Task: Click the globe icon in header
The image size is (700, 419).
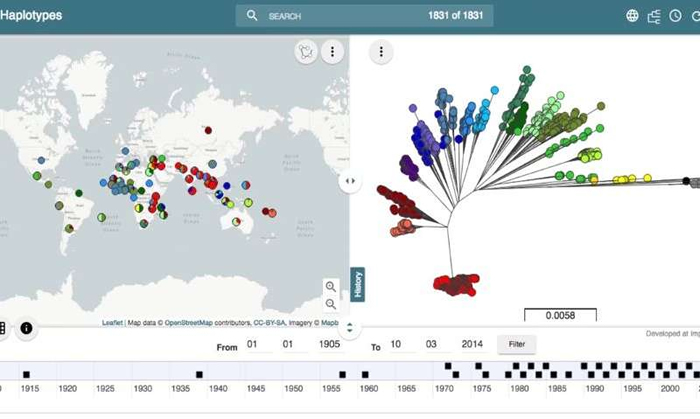Action: tap(632, 16)
